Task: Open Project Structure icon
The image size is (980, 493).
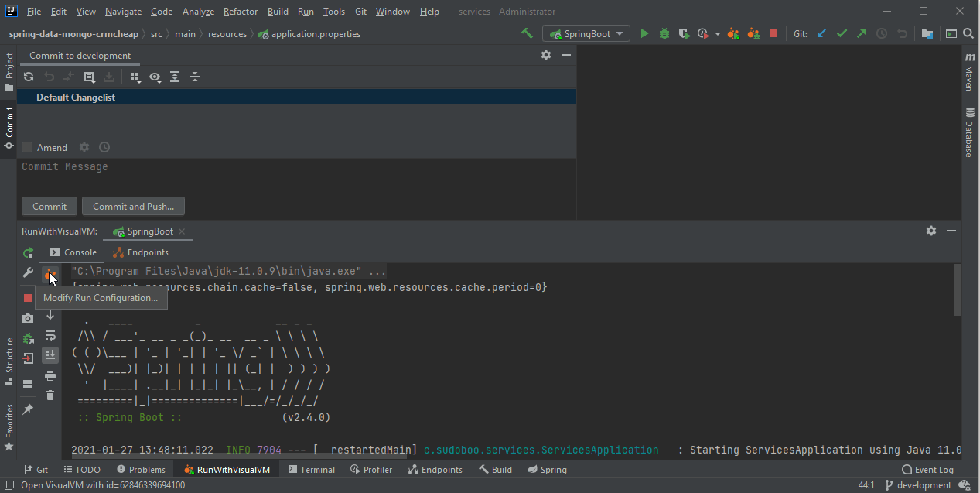Action: [927, 34]
